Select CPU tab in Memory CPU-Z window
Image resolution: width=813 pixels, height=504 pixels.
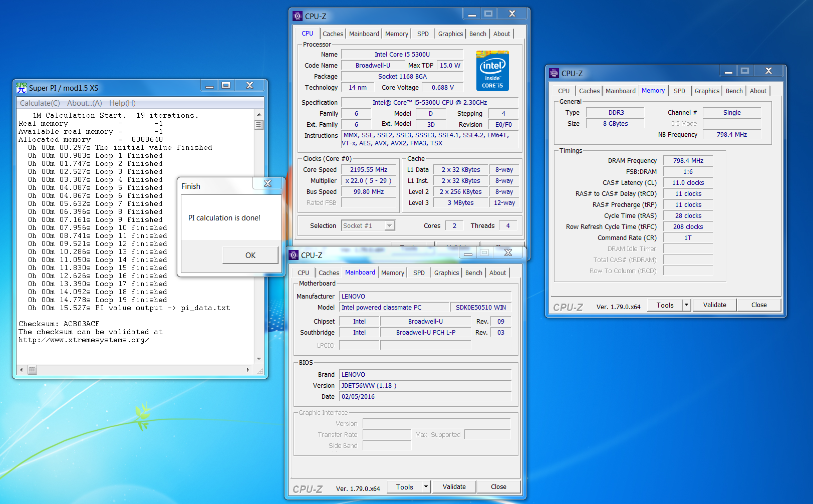pyautogui.click(x=564, y=91)
